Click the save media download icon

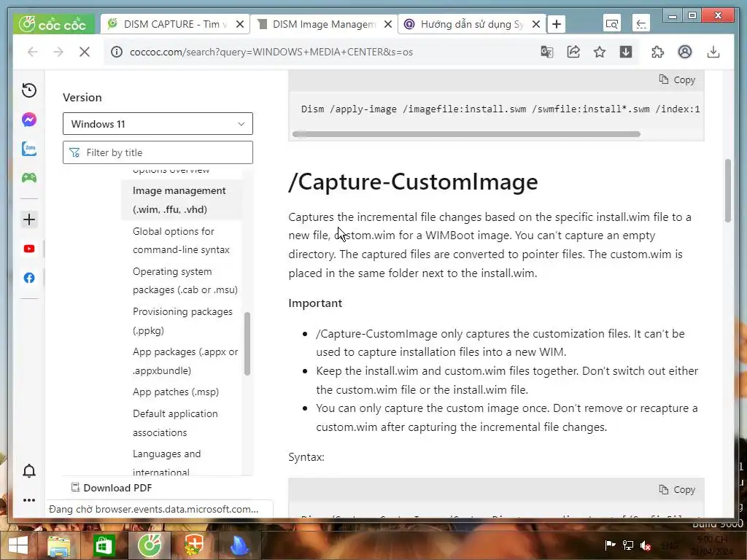[626, 52]
